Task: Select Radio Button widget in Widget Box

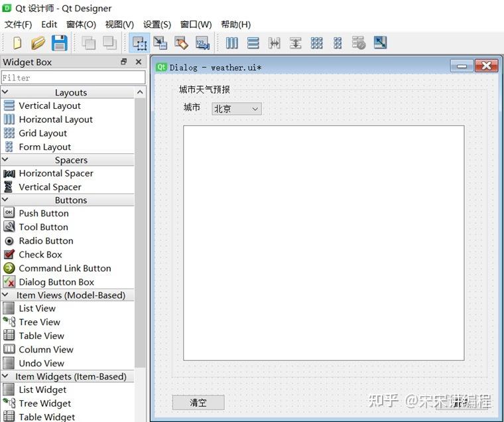Action: 68,241
